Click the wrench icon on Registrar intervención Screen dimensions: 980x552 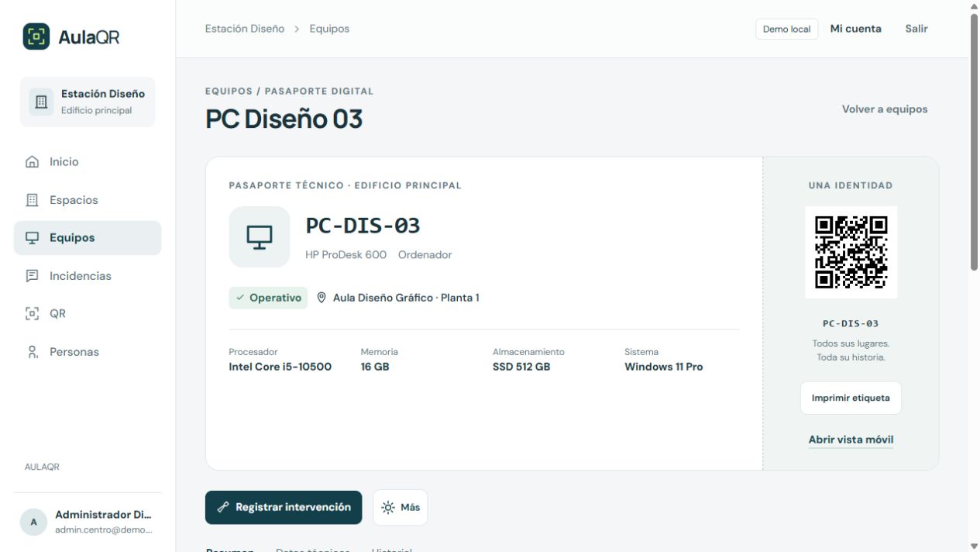[223, 507]
